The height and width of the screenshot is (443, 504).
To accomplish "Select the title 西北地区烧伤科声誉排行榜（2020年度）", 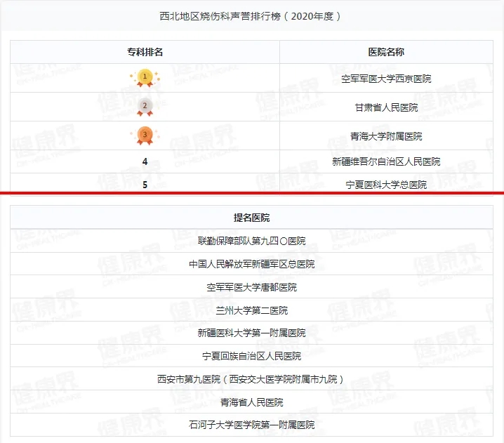I will click(x=250, y=16).
